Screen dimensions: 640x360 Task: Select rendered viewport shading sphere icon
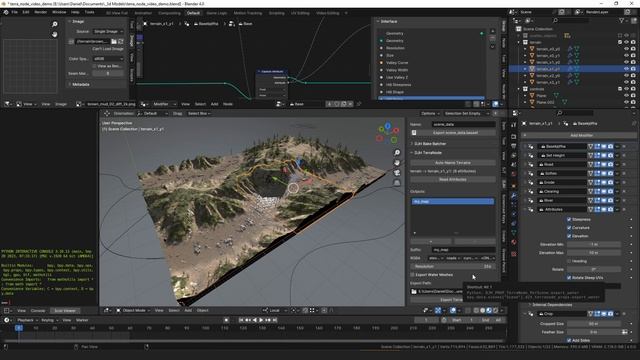pos(496,310)
